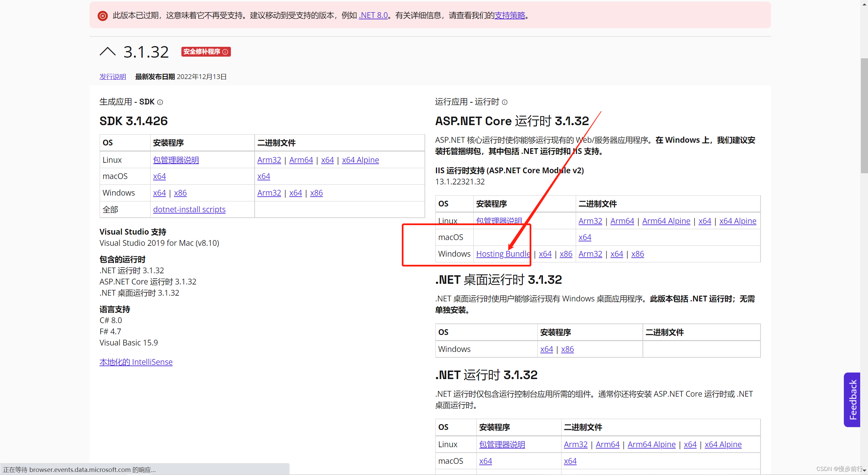The width and height of the screenshot is (868, 475).
Task: Collapse the 3.1.32 version section
Action: 107,51
